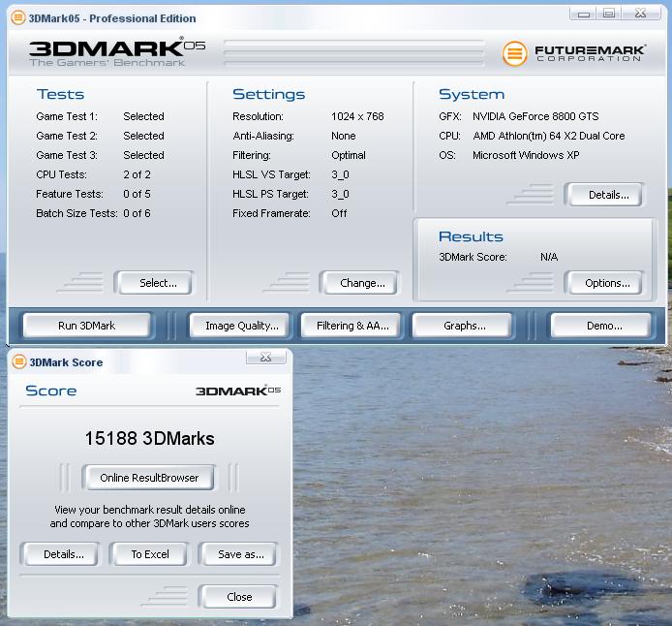The height and width of the screenshot is (626, 672).
Task: Click the Anti-Aliasing value None
Action: (x=344, y=136)
